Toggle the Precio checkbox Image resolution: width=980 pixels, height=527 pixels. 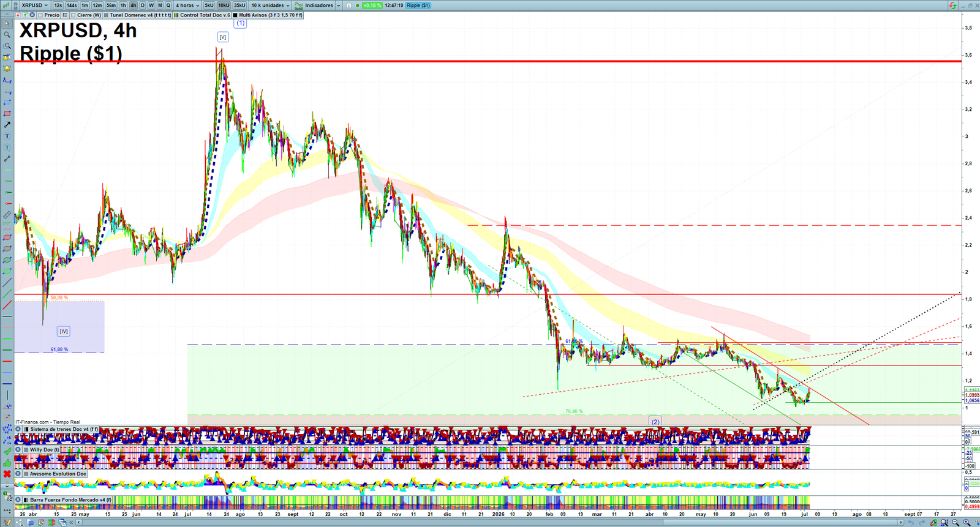(40, 15)
